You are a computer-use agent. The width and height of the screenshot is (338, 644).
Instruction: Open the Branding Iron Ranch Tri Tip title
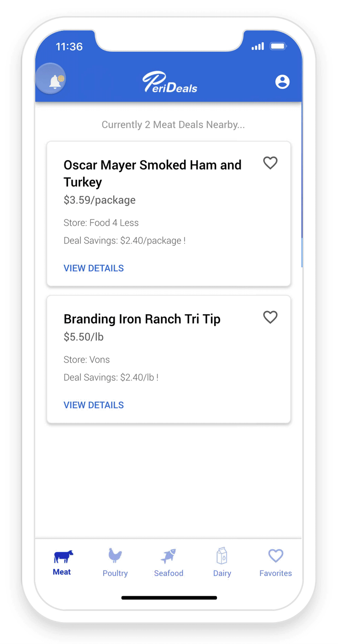point(142,319)
